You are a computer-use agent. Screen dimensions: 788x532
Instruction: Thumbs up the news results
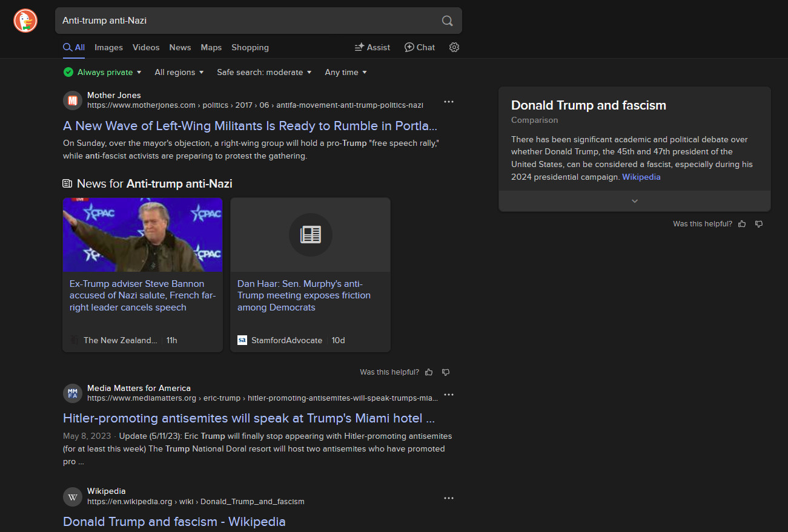[429, 372]
